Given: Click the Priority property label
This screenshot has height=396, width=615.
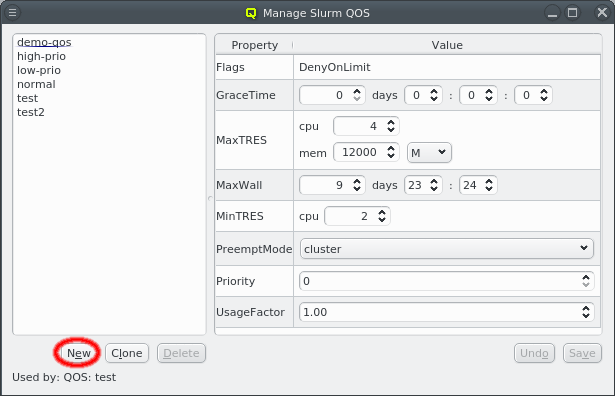Looking at the screenshot, I should tap(235, 281).
